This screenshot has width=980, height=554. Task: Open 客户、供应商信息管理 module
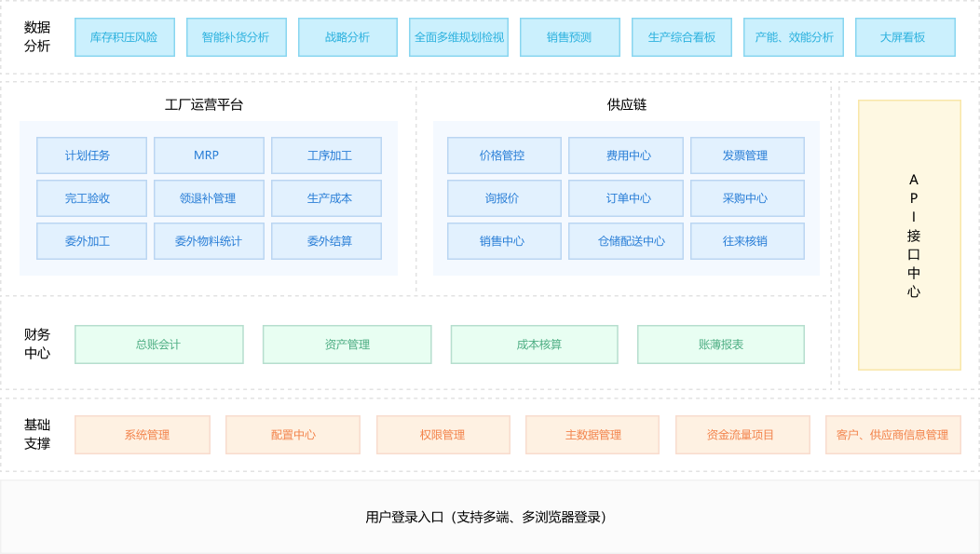(892, 435)
